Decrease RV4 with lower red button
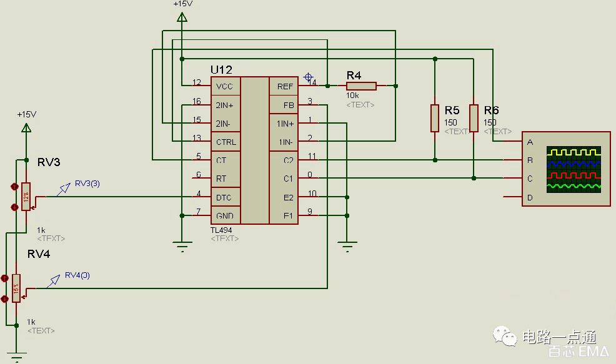The width and height of the screenshot is (616, 364). pyautogui.click(x=5, y=299)
